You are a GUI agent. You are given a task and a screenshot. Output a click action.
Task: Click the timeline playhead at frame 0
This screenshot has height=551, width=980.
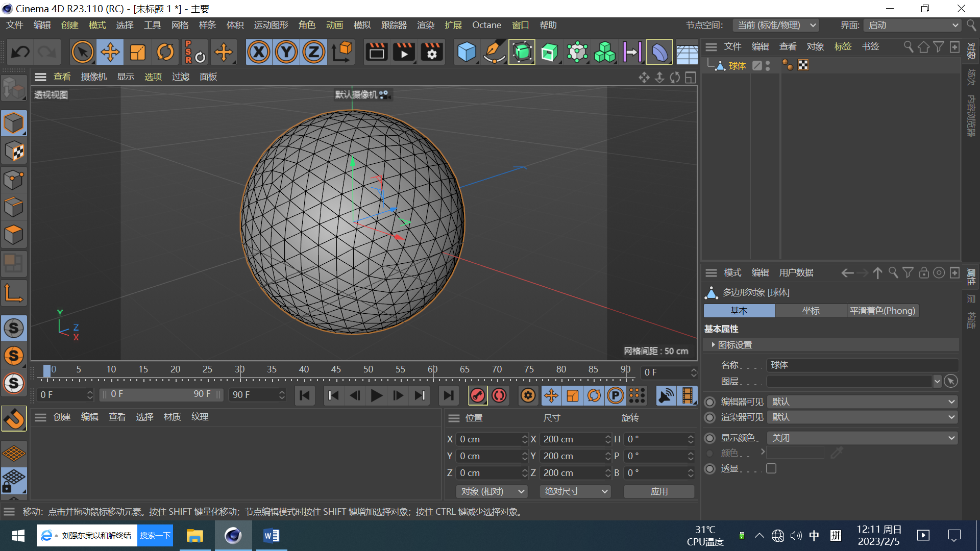tap(47, 371)
